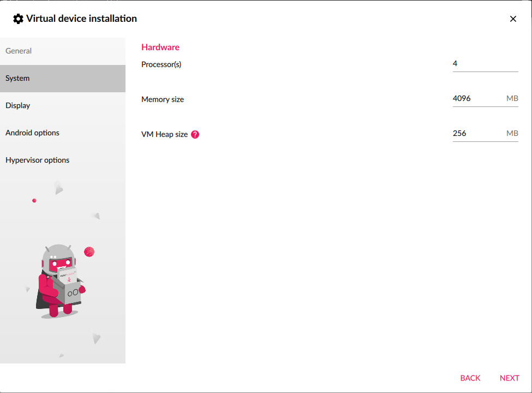Close the Virtual device installation dialog
The image size is (532, 393).
click(x=513, y=19)
